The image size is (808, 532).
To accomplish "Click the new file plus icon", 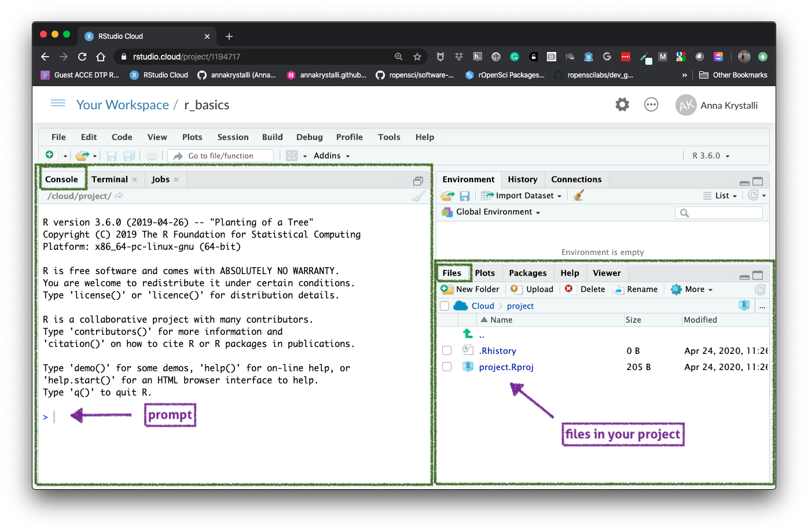I will point(50,155).
